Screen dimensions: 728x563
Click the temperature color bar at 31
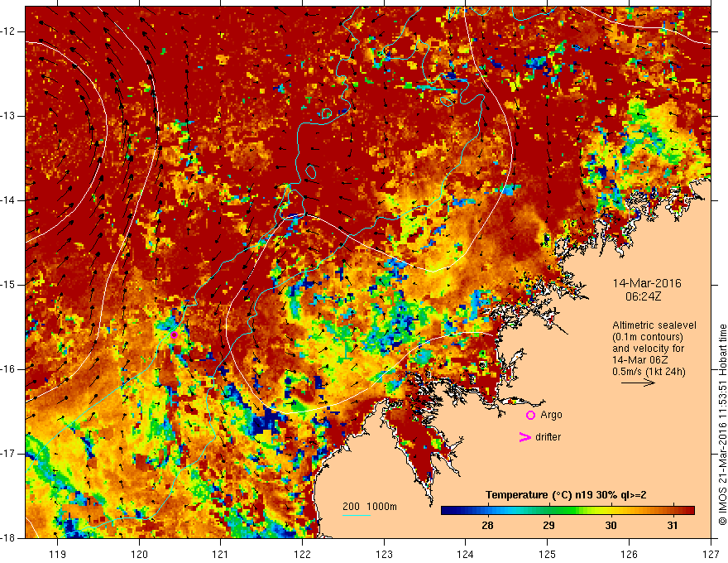(673, 511)
